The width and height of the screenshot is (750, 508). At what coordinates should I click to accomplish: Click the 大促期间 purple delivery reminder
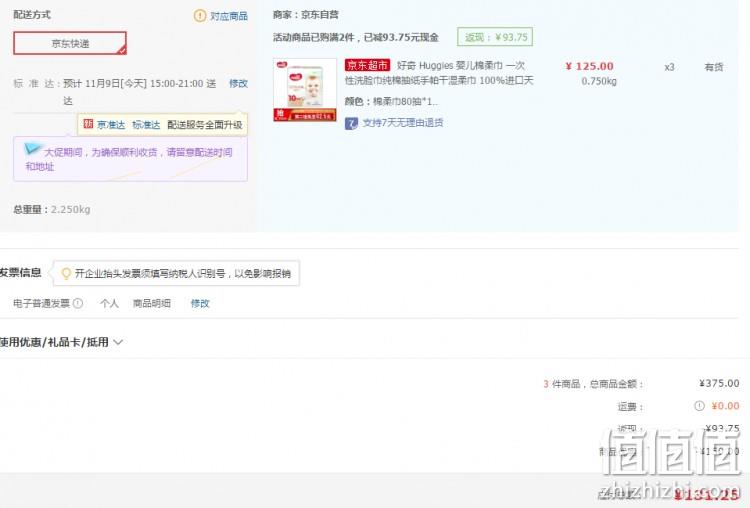131,159
